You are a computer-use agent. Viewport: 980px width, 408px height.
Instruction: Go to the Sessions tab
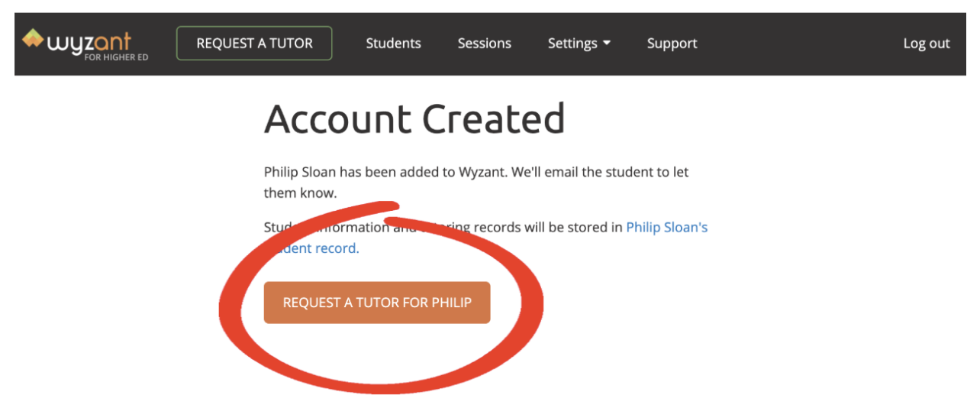pyautogui.click(x=485, y=44)
